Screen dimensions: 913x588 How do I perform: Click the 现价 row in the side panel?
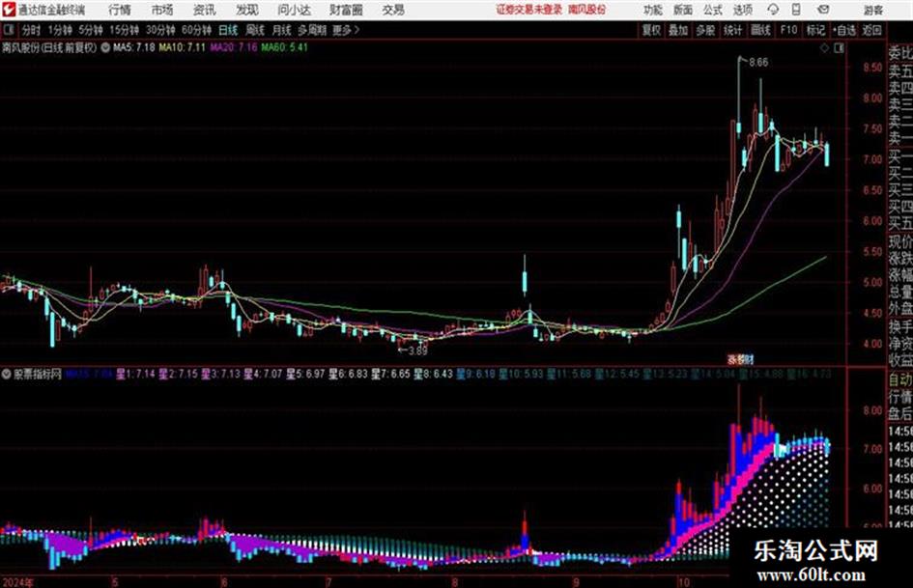(x=900, y=240)
